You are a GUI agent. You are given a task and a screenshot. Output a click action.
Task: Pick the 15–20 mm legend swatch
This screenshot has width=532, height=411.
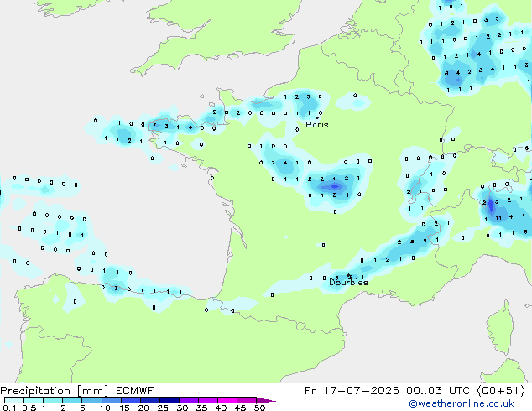pos(130,400)
